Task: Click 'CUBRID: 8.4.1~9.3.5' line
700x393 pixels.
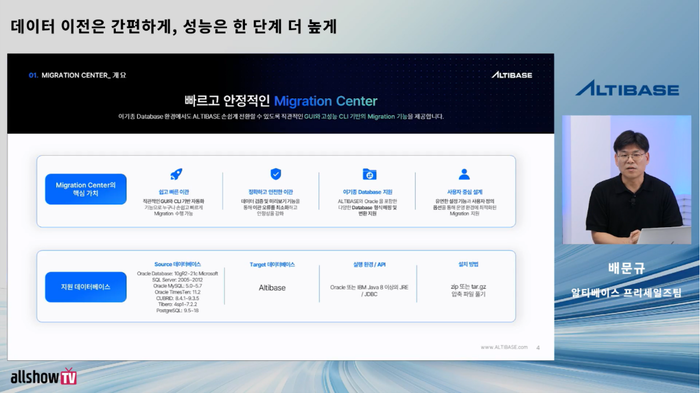Action: [177, 298]
